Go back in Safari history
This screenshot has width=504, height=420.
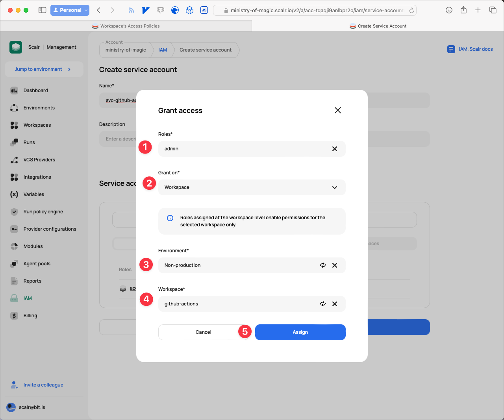pos(99,10)
